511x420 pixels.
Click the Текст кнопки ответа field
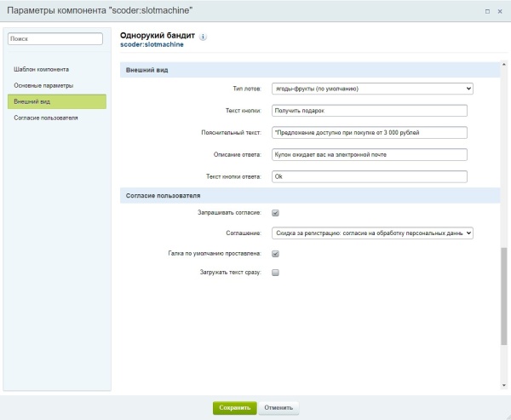tap(369, 176)
